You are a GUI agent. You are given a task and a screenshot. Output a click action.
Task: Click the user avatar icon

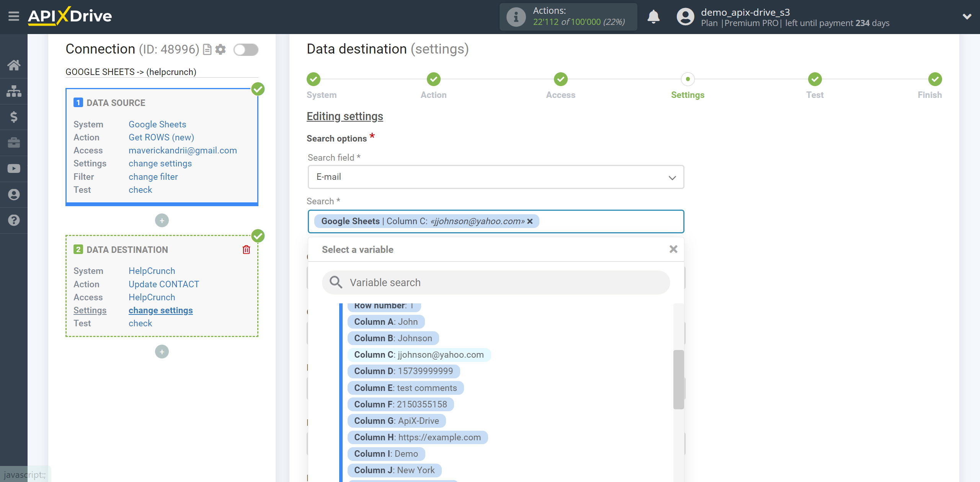(685, 17)
